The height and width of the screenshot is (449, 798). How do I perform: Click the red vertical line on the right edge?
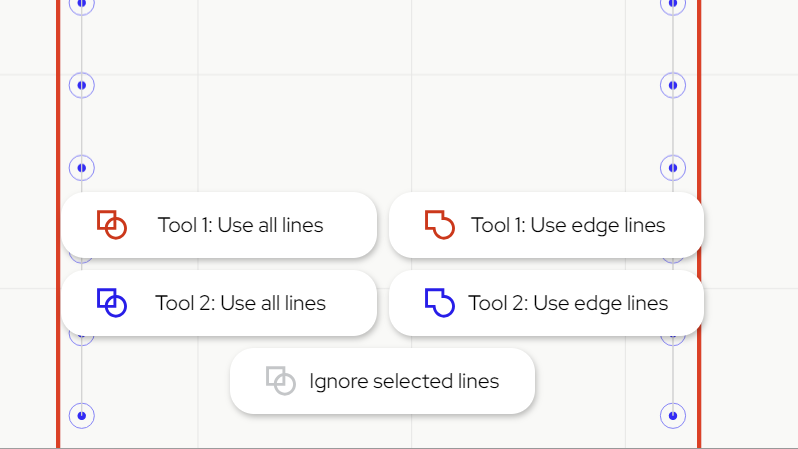pyautogui.click(x=699, y=97)
